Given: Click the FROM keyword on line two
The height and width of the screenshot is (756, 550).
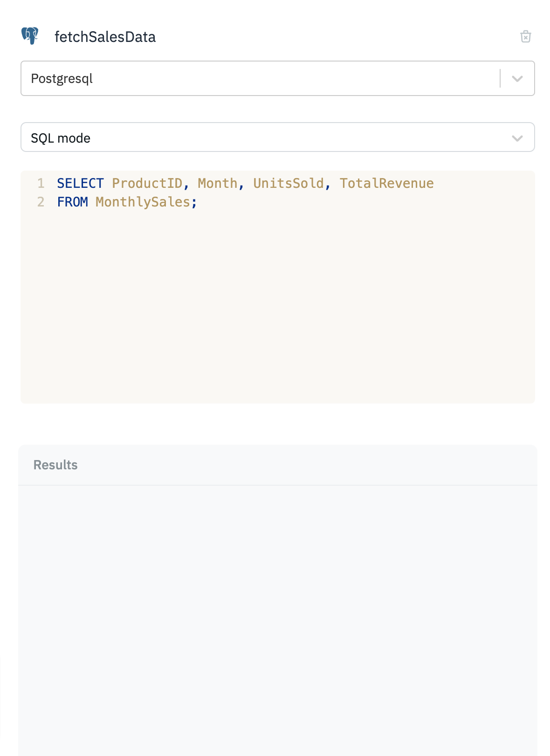Looking at the screenshot, I should [x=72, y=202].
